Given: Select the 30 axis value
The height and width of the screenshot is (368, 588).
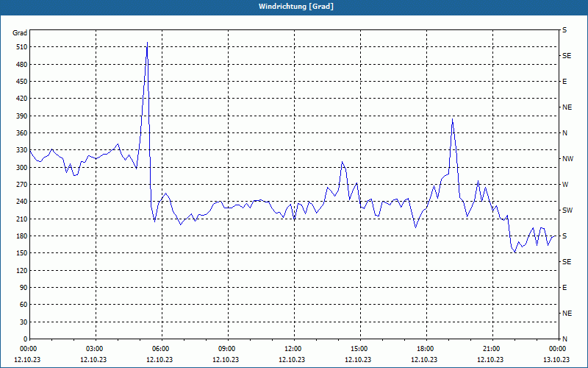Looking at the screenshot, I should point(23,322).
